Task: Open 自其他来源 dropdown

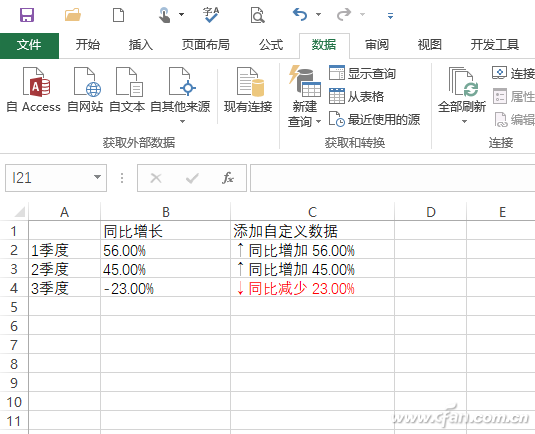Action: tap(180, 95)
